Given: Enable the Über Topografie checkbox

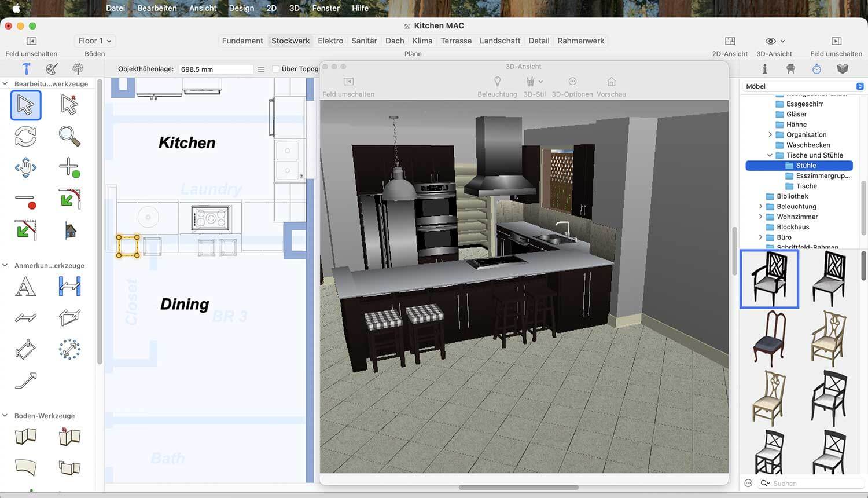Looking at the screenshot, I should point(276,69).
